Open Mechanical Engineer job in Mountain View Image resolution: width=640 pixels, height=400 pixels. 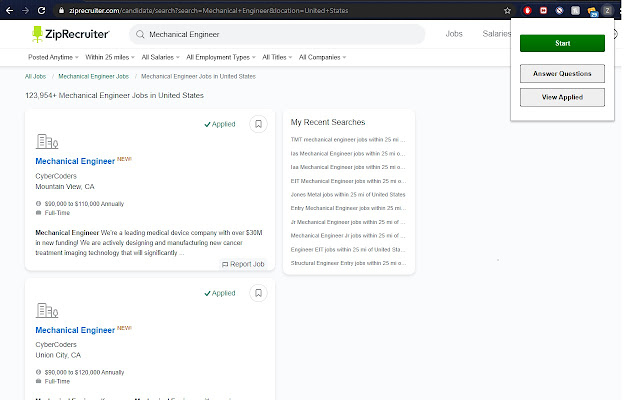point(75,161)
